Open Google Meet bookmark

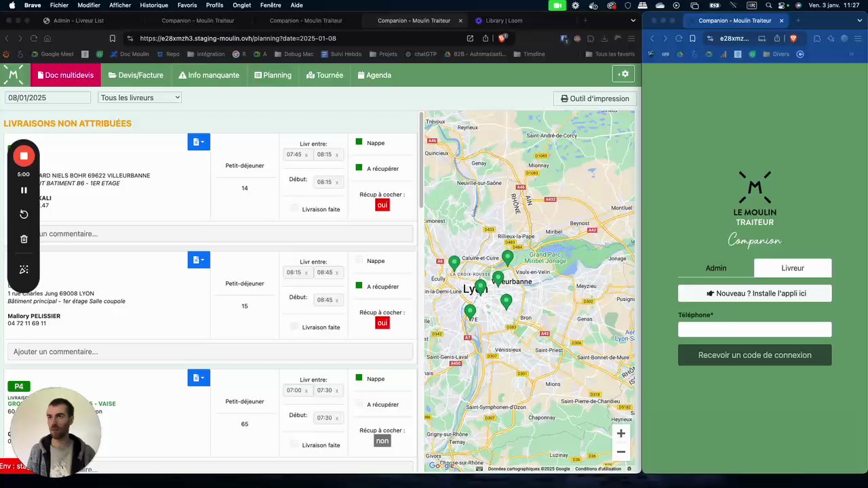click(x=52, y=54)
